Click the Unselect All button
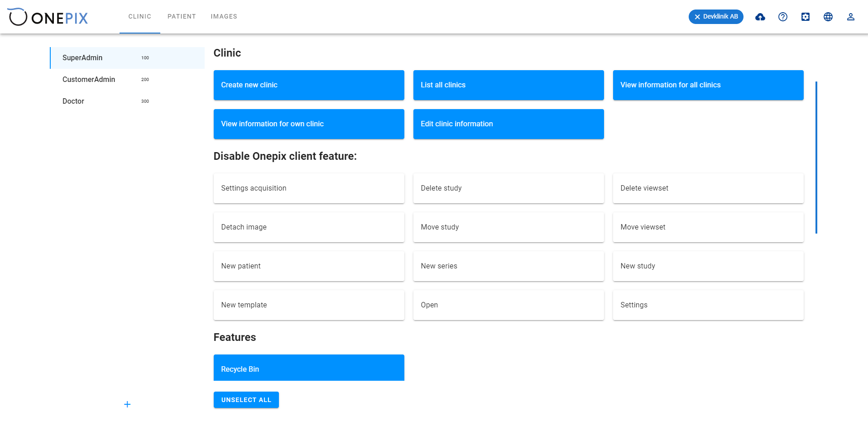 click(246, 400)
